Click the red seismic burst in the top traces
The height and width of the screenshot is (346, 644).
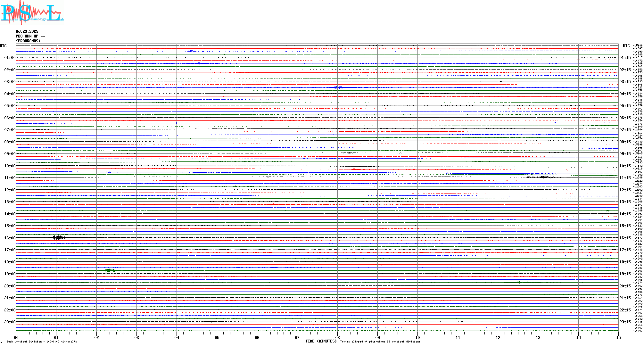coord(158,49)
